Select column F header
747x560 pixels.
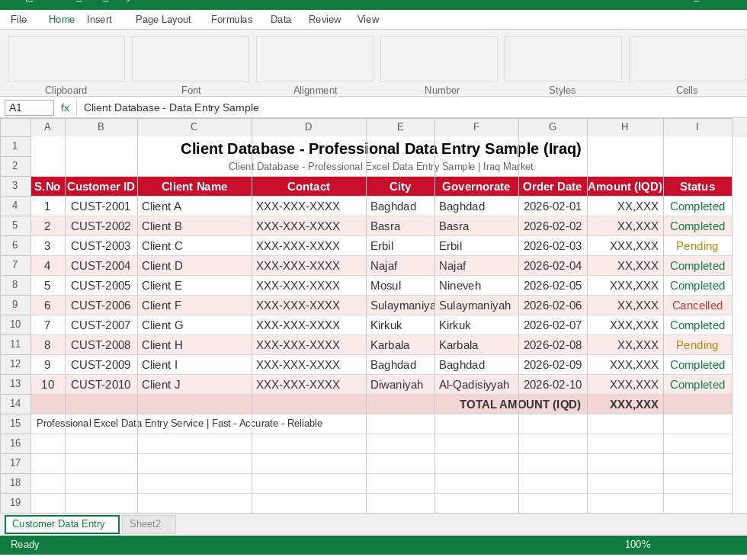click(476, 127)
